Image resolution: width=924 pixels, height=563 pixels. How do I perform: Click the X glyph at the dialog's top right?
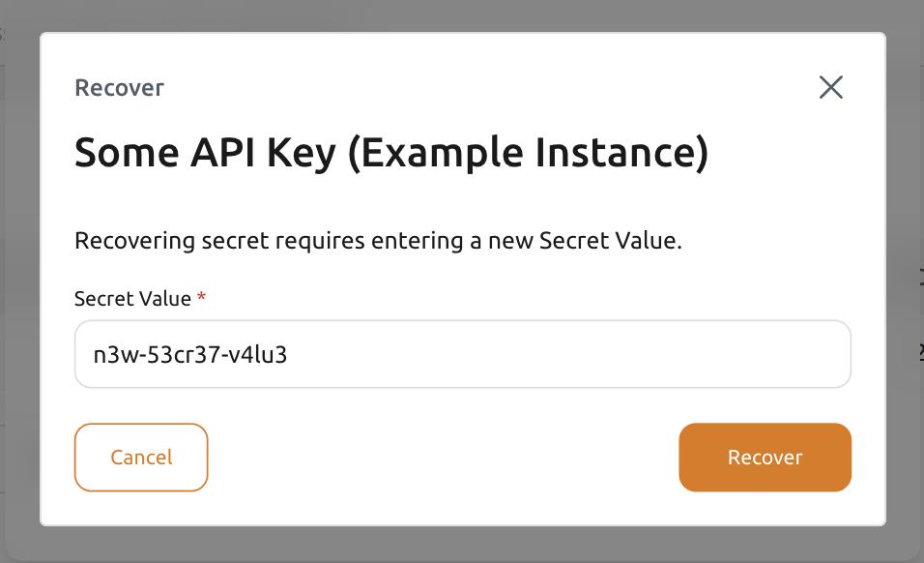831,87
